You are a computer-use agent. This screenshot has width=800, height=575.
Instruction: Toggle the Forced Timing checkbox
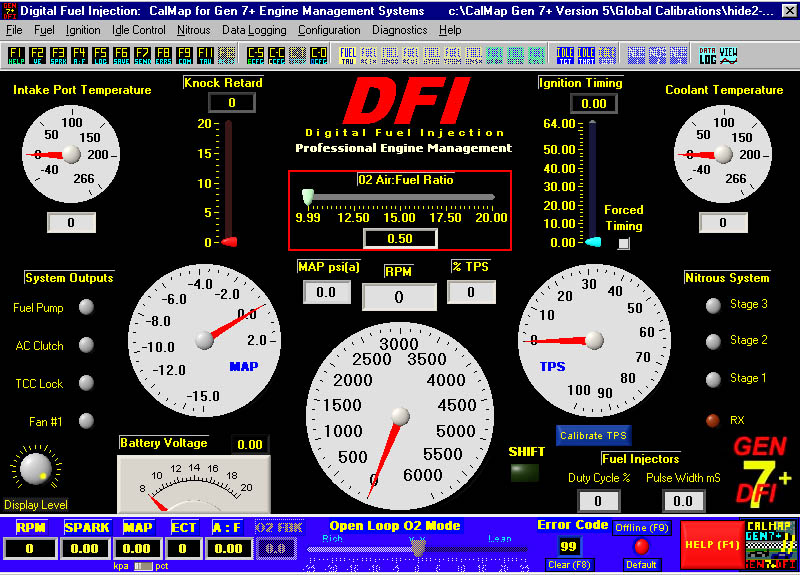(x=623, y=243)
